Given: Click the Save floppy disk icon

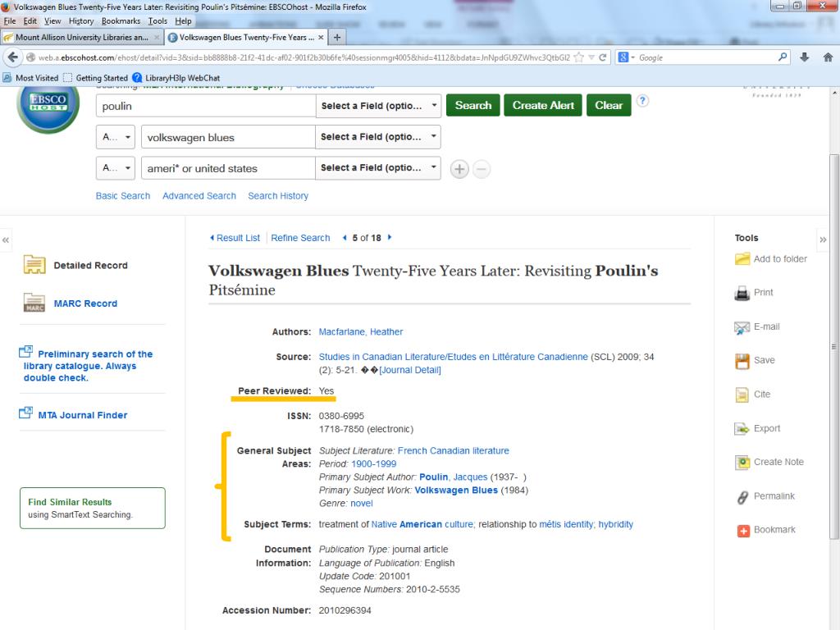Looking at the screenshot, I should [742, 361].
